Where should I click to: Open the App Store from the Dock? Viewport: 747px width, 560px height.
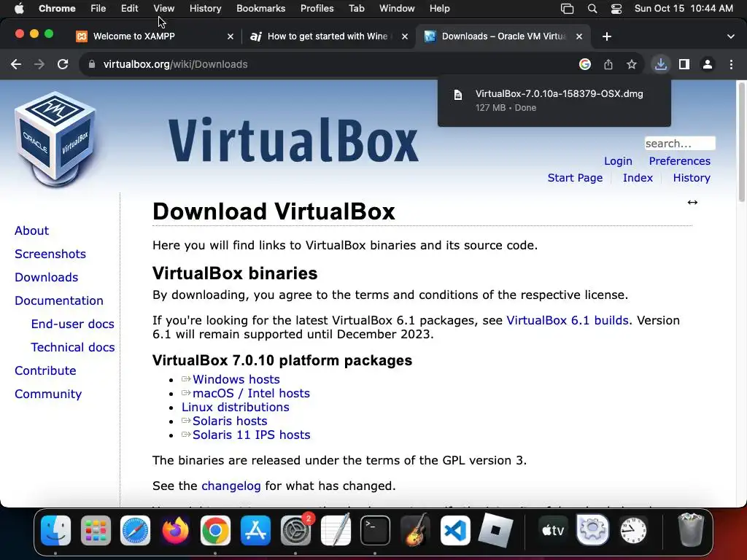coord(255,531)
